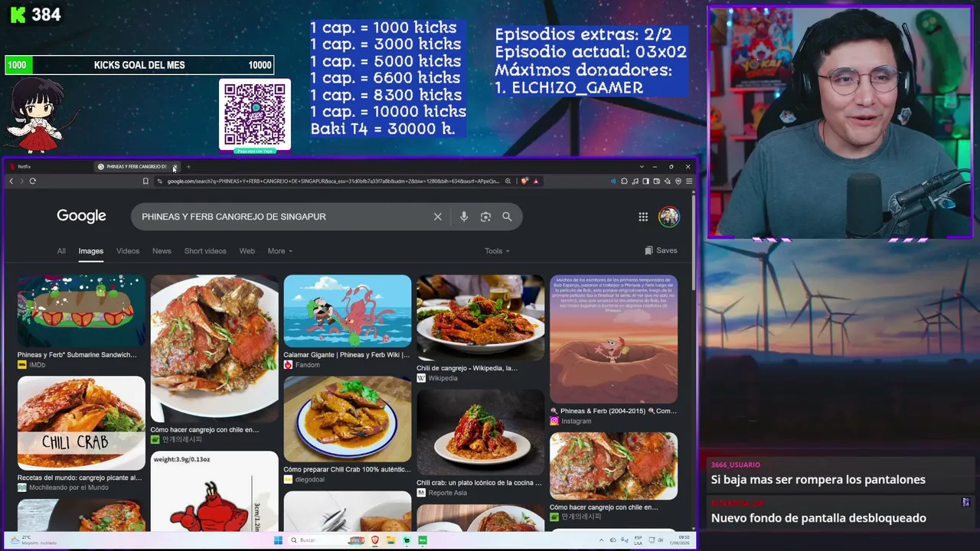The height and width of the screenshot is (551, 980).
Task: Start Google voice search
Action: [x=464, y=217]
